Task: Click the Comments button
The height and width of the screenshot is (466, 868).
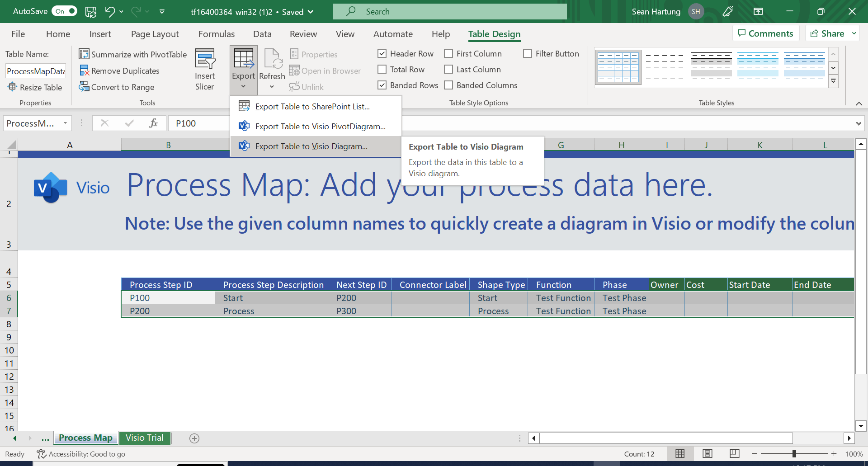Action: 765,33
